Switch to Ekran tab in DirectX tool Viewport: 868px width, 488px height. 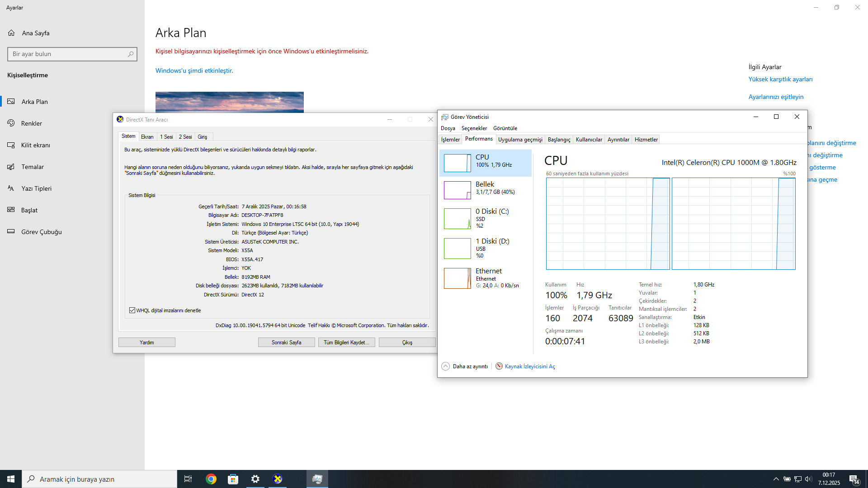point(147,137)
